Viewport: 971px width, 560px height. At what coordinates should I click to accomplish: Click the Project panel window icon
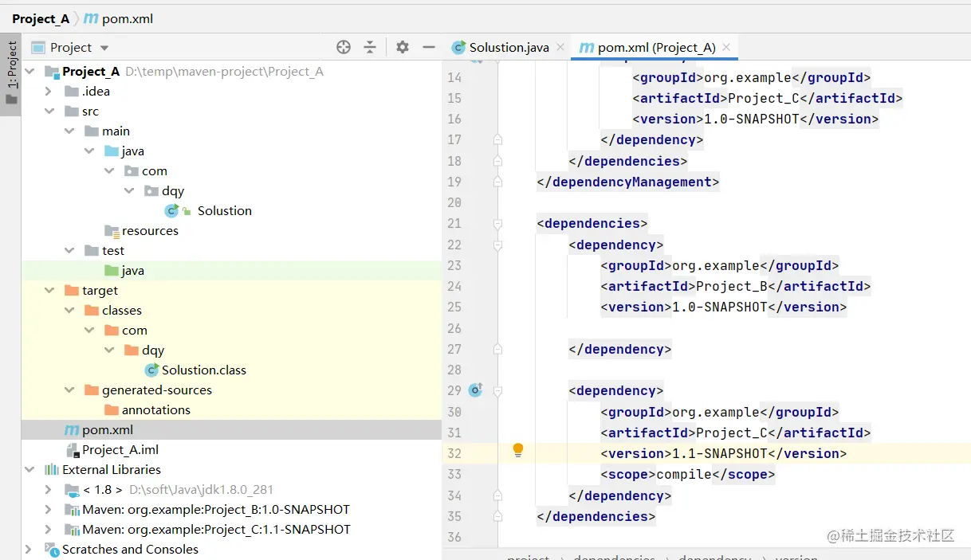(38, 47)
